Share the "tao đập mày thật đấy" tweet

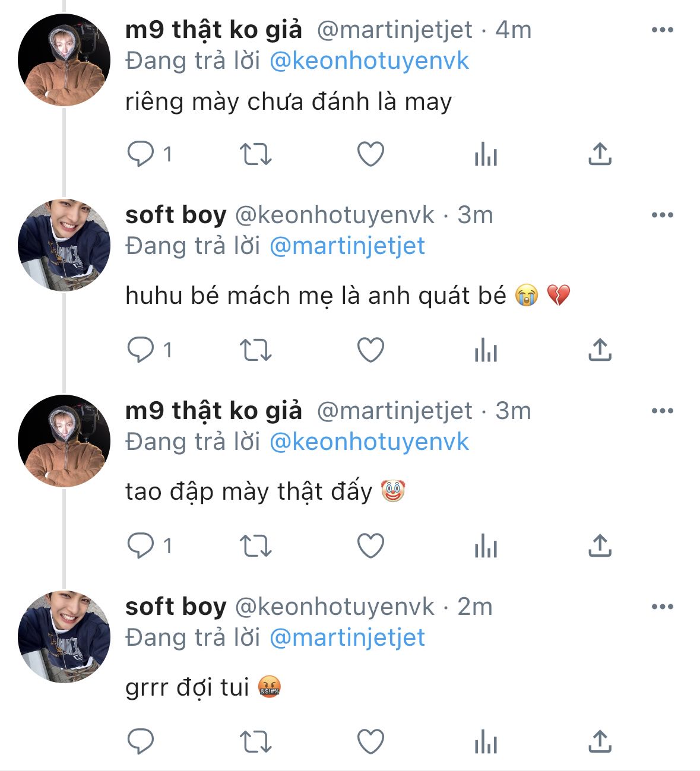point(600,546)
